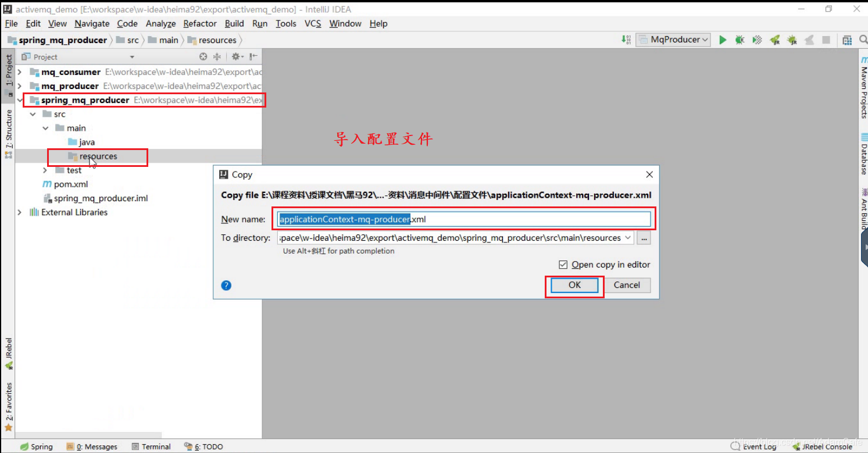Select resources breadcrumb in navigation bar
The width and height of the screenshot is (868, 453).
point(212,40)
